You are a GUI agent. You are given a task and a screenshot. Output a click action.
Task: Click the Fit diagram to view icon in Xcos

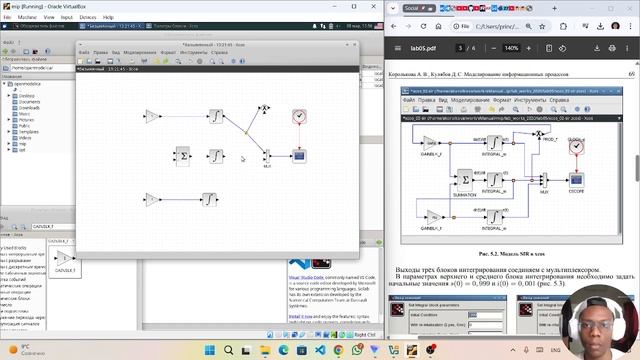point(178,61)
